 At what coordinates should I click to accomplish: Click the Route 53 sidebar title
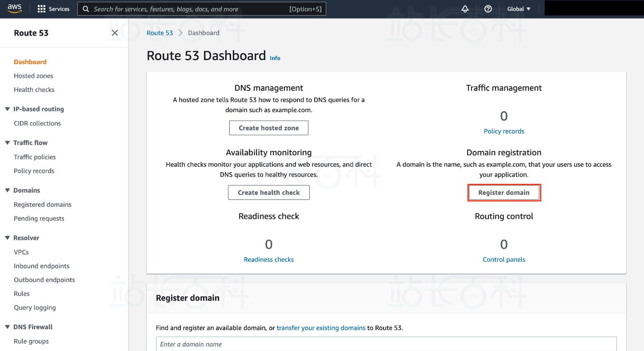[x=31, y=33]
